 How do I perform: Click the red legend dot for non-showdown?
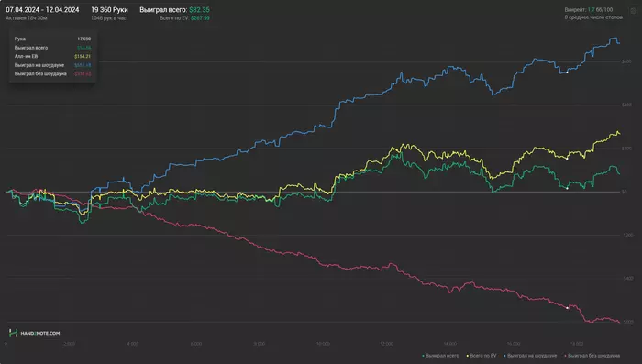click(566, 357)
